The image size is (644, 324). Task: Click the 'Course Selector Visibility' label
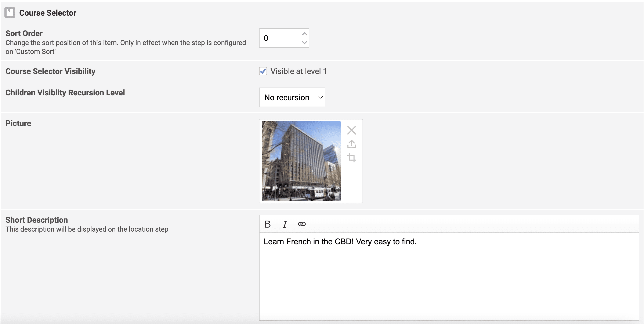click(x=50, y=71)
